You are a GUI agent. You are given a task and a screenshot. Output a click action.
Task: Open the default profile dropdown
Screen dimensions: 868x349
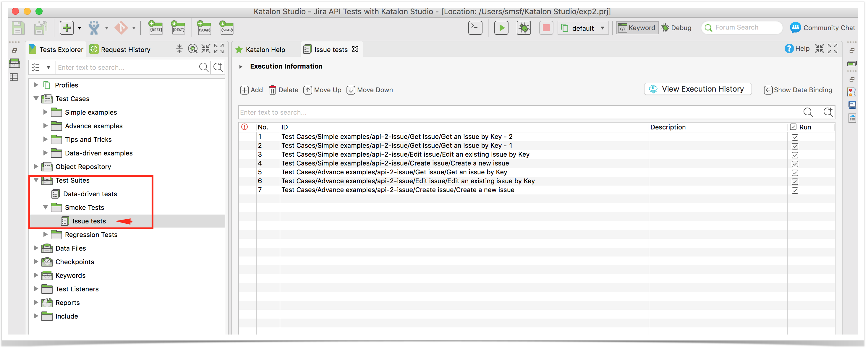[583, 28]
